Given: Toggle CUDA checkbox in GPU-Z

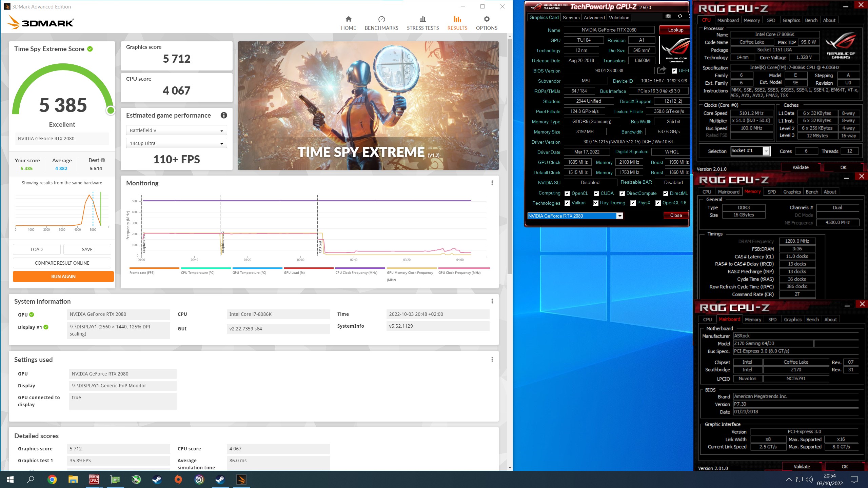Looking at the screenshot, I should coord(596,194).
